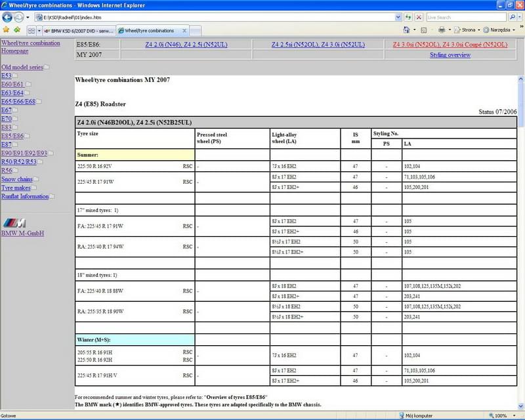Click the vertical scrollbar thumb
Image resolution: width=525 pixels, height=420 pixels.
(520, 105)
